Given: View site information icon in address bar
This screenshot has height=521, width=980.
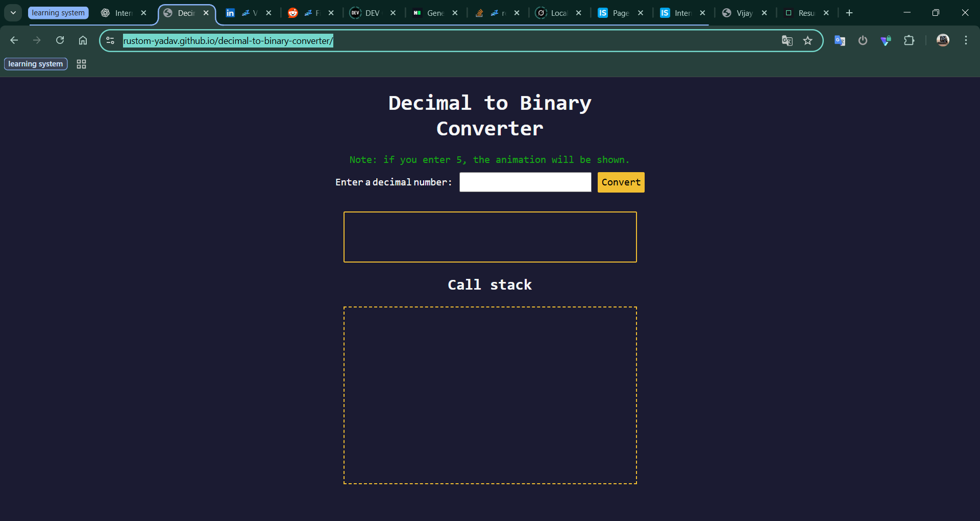Looking at the screenshot, I should pos(110,40).
